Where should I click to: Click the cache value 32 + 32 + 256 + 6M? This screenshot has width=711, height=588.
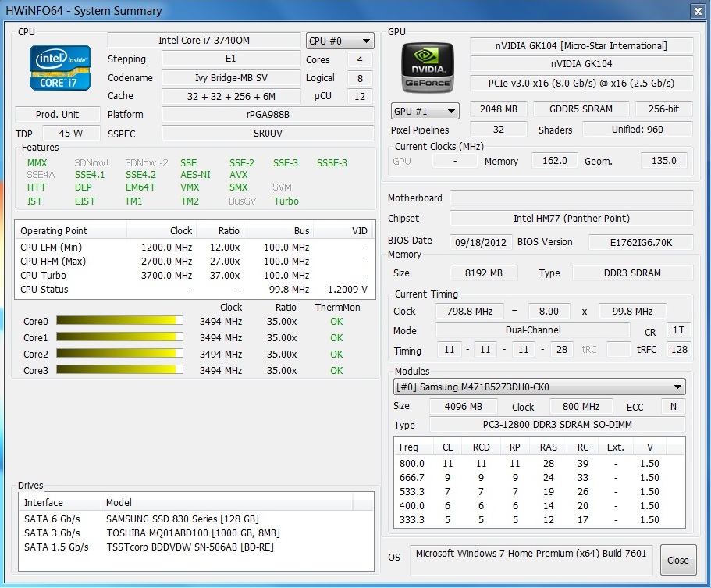pyautogui.click(x=231, y=96)
